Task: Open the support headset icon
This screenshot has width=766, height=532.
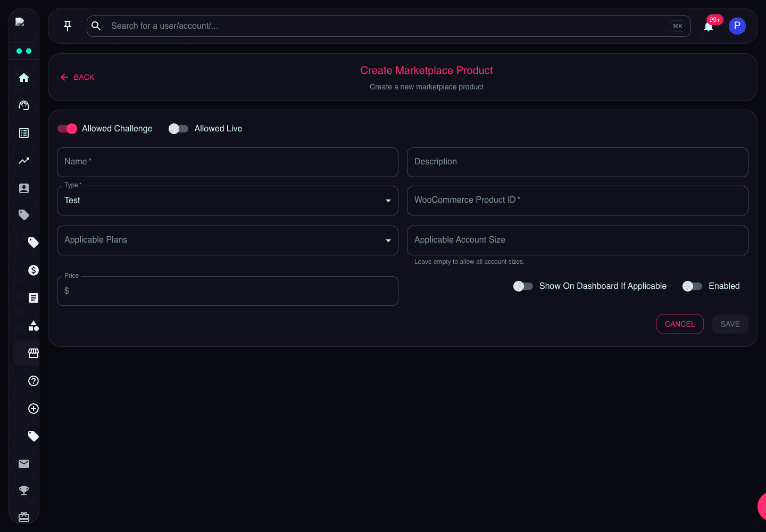Action: pyautogui.click(x=24, y=105)
